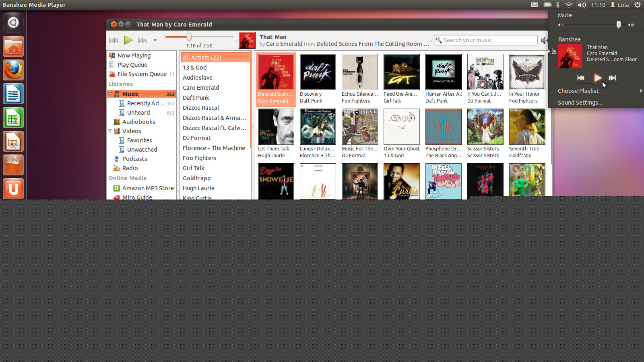The height and width of the screenshot is (362, 644).
Task: Click the Banshee toolbar volume button
Action: 544,40
